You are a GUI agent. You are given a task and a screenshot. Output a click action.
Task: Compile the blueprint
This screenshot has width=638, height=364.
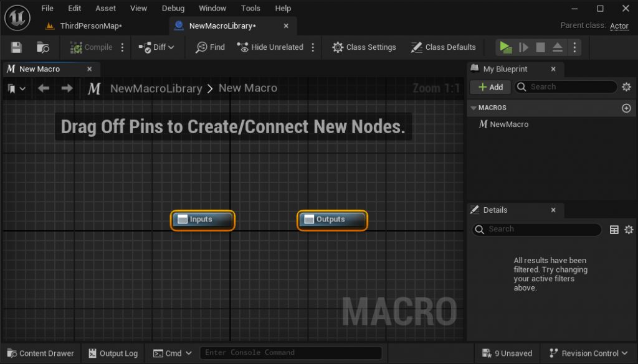[x=92, y=47]
